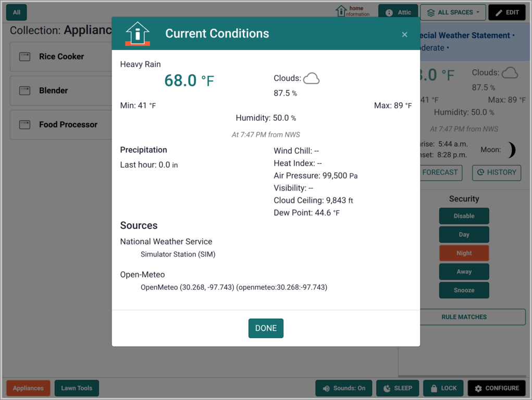Close the Current Conditions dialog
This screenshot has width=532, height=400.
click(x=404, y=34)
